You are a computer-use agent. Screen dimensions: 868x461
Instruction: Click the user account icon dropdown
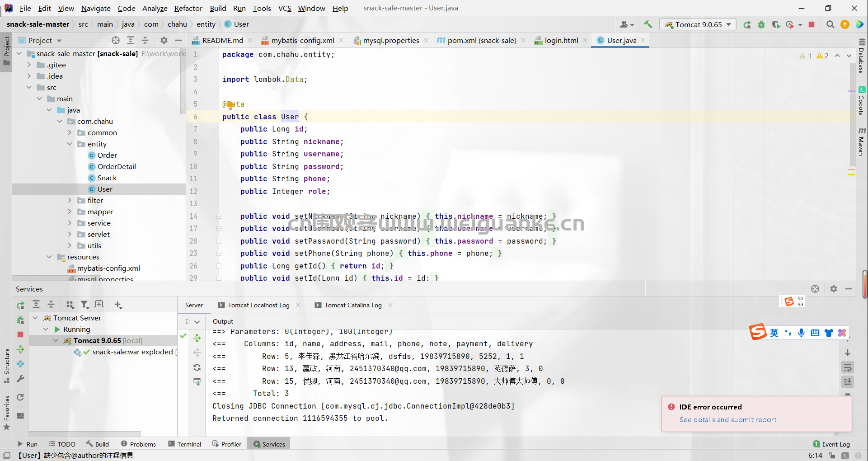tap(627, 24)
